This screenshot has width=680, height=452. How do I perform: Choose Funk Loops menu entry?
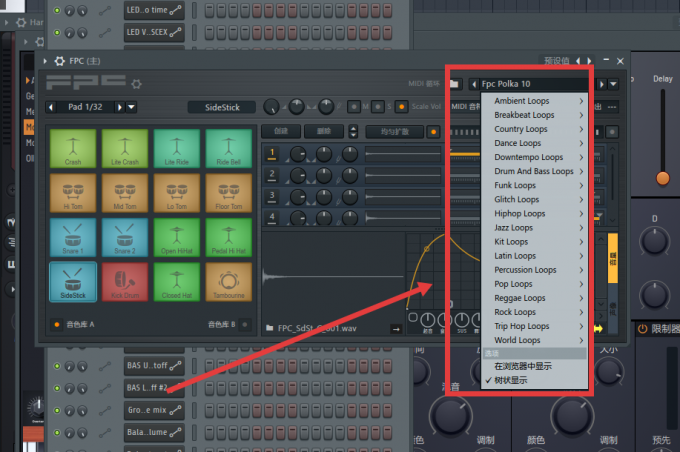click(534, 185)
